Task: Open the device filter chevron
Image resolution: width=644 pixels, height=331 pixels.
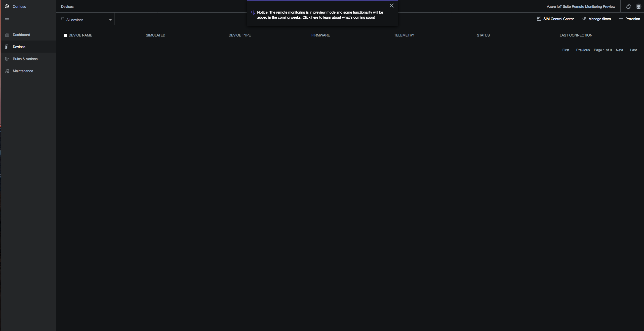Action: (110, 20)
